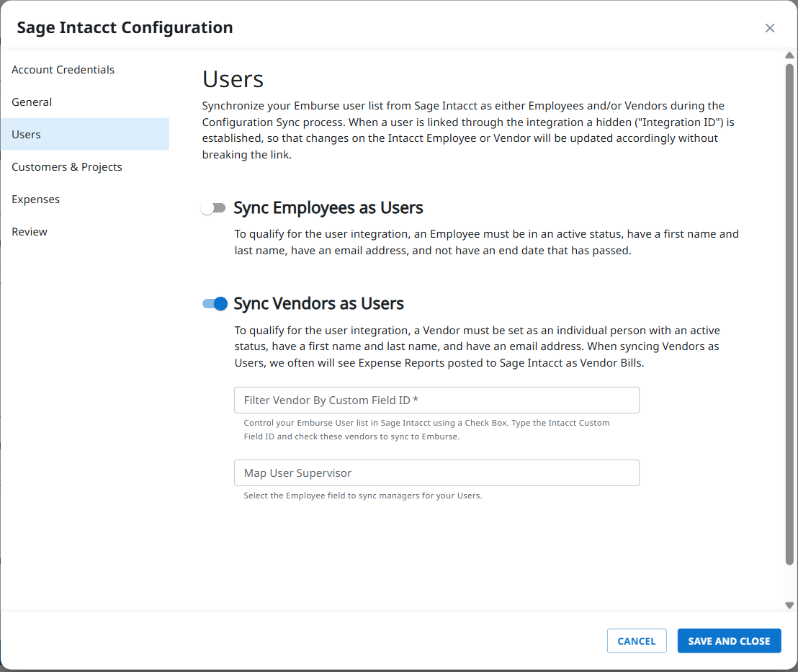Click the Sync Employees as Users heading
Image resolution: width=798 pixels, height=672 pixels.
coord(328,207)
